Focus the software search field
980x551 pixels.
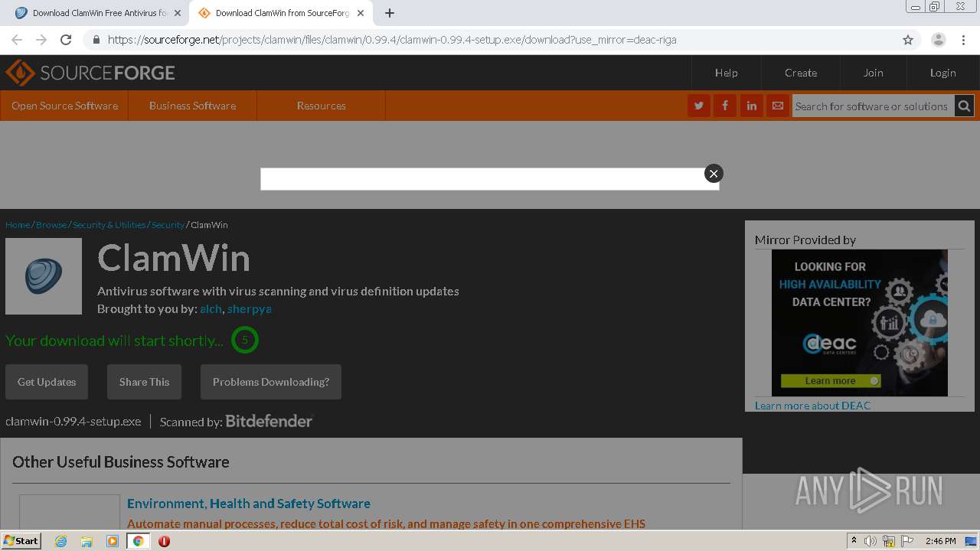point(873,106)
